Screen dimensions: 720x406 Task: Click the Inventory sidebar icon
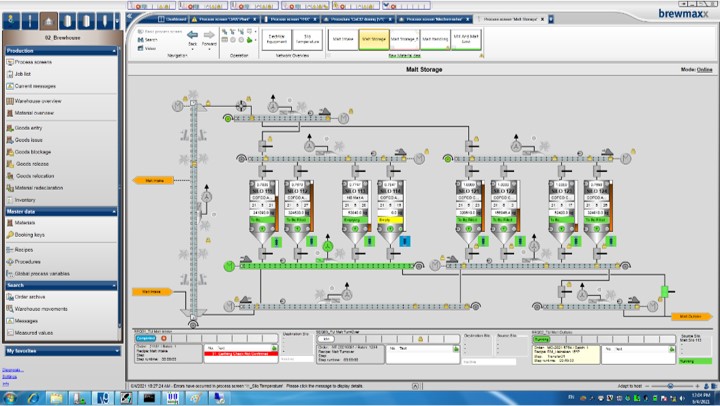click(x=8, y=199)
